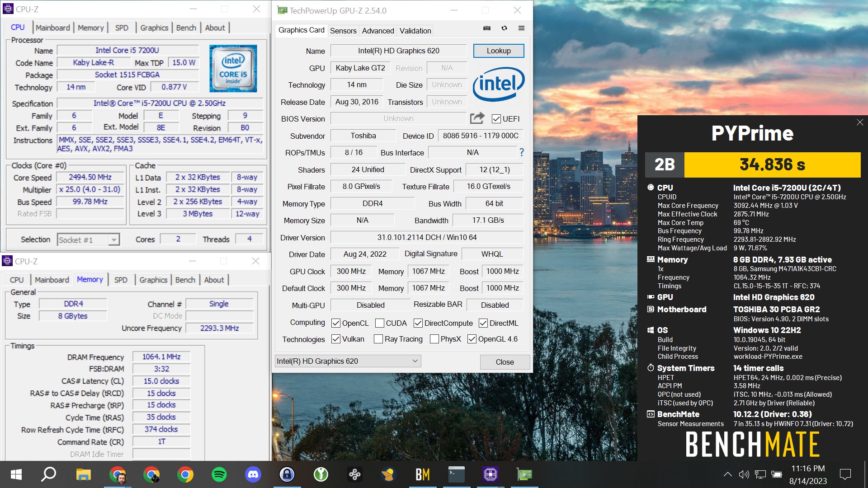Toggle the DirectML checkbox
This screenshot has width=868, height=488.
pyautogui.click(x=483, y=323)
